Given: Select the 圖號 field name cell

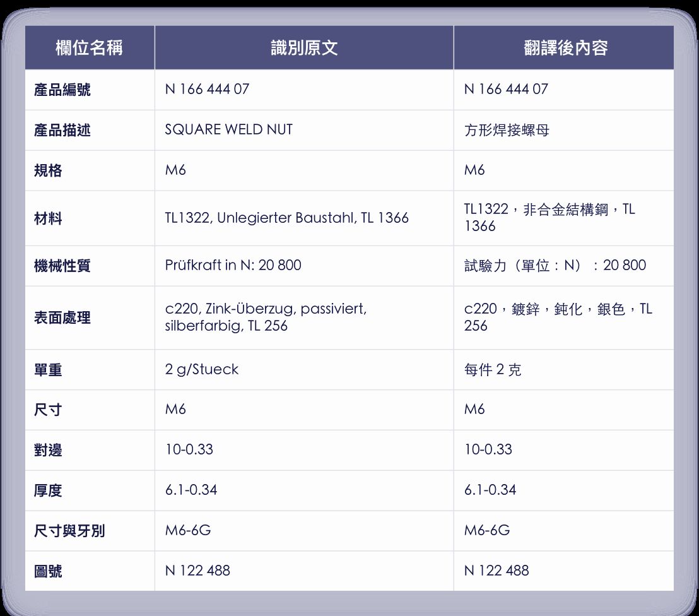Looking at the screenshot, I should tap(90, 571).
